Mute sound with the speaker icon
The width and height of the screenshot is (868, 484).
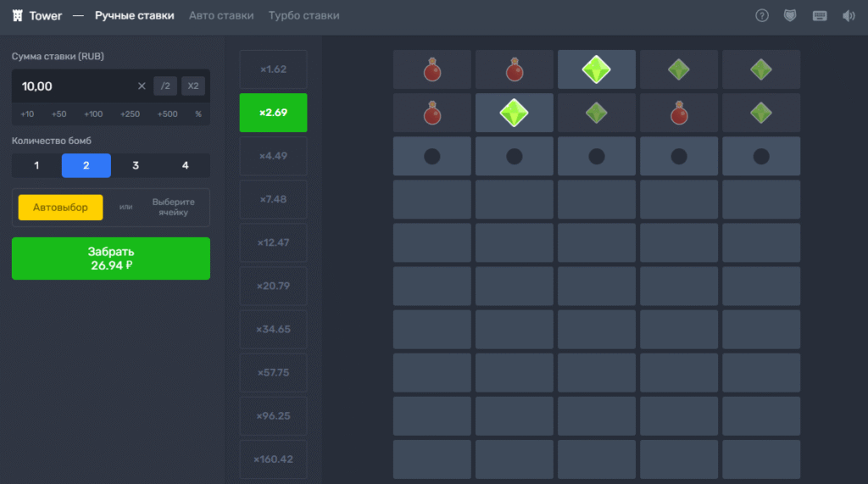(x=848, y=15)
